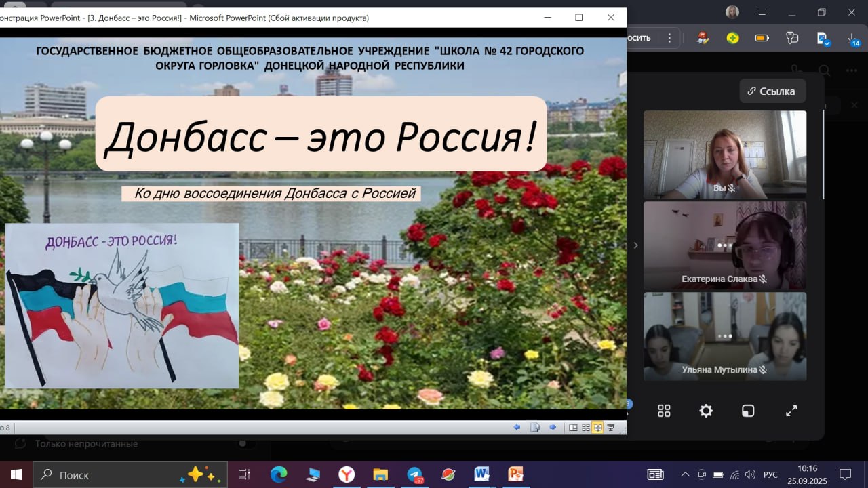The height and width of the screenshot is (488, 868).
Task: Open Wi-Fi network tray icon
Action: pyautogui.click(x=734, y=474)
